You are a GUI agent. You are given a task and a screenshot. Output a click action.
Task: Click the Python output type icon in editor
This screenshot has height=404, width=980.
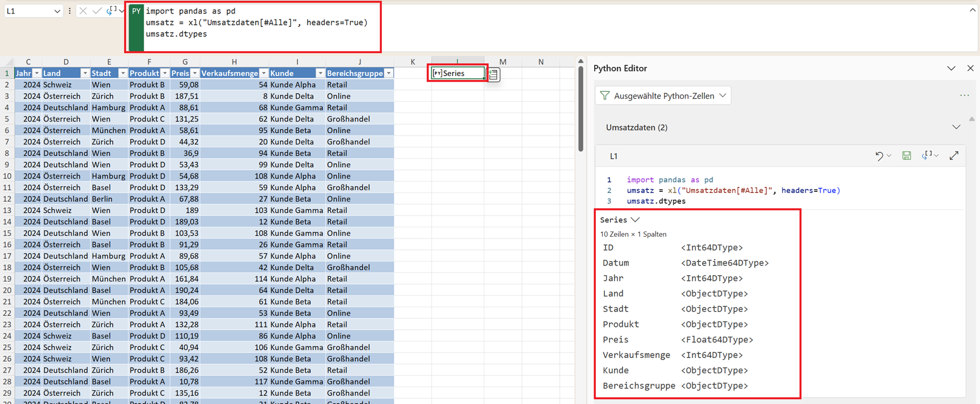pos(926,156)
